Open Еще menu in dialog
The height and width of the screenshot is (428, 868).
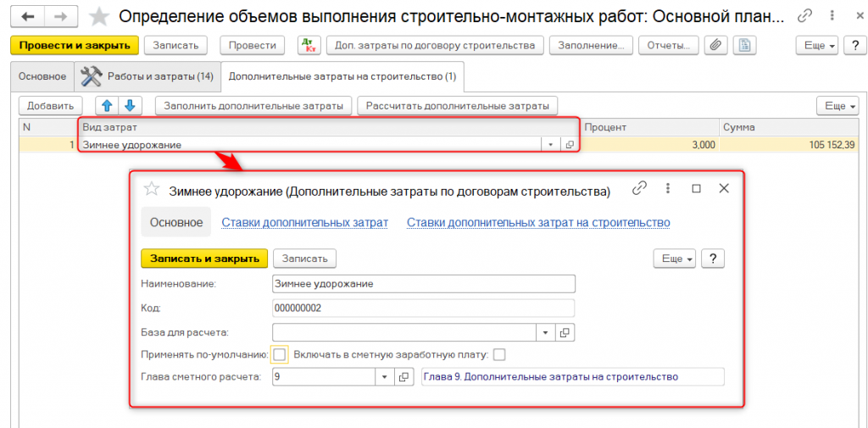click(675, 258)
